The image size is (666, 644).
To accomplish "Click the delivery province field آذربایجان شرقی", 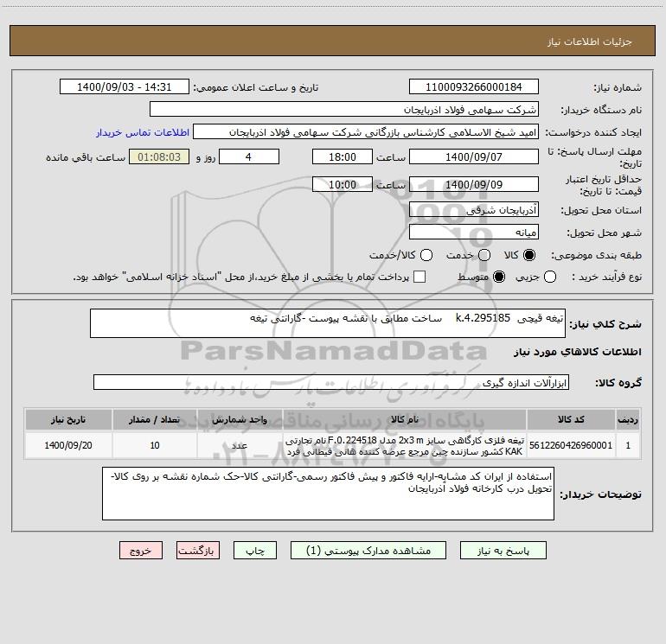I will point(474,210).
